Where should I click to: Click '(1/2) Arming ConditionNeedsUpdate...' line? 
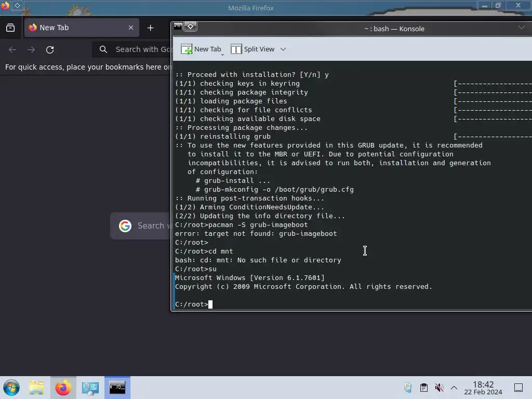249,207
